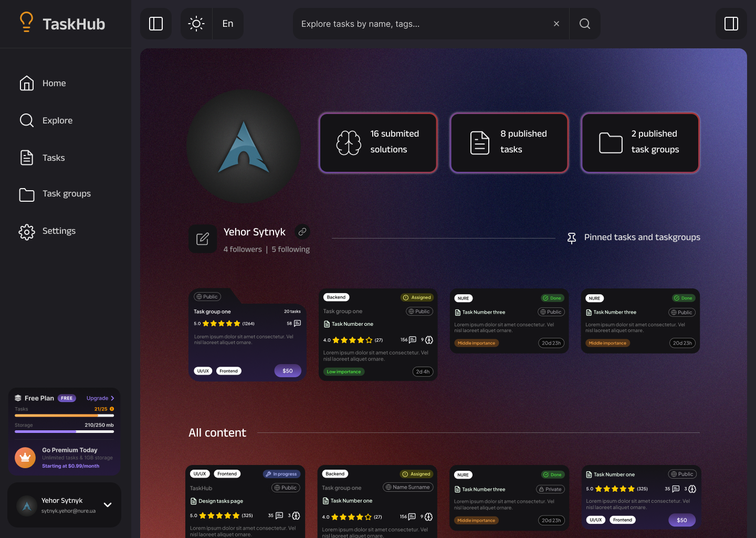Click the Home house icon
The width and height of the screenshot is (756, 538).
(x=27, y=83)
